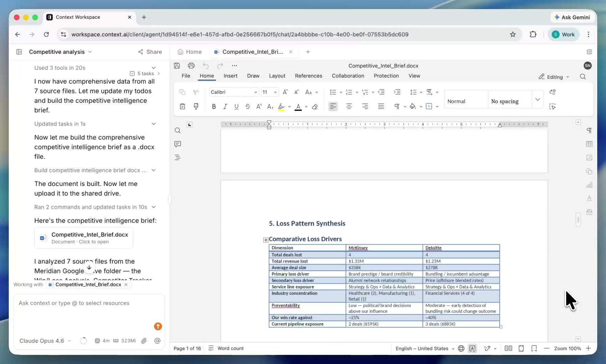This screenshot has height=364, width=606.
Task: Decrease paragraph indent
Action: click(381, 92)
